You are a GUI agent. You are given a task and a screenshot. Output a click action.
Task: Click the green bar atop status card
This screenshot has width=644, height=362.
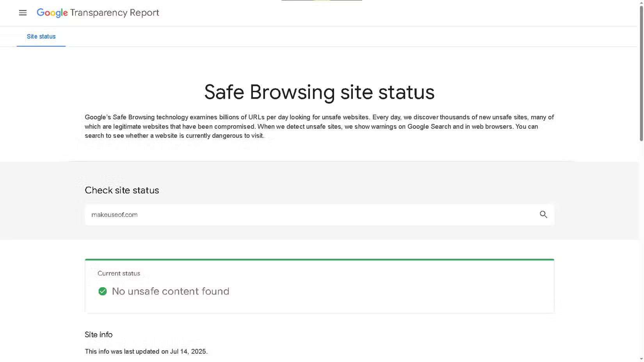319,259
